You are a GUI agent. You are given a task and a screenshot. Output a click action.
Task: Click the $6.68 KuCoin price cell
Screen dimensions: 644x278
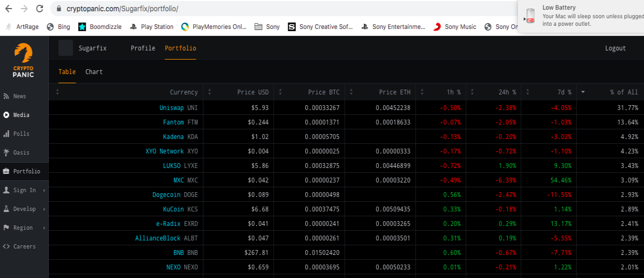click(x=260, y=209)
